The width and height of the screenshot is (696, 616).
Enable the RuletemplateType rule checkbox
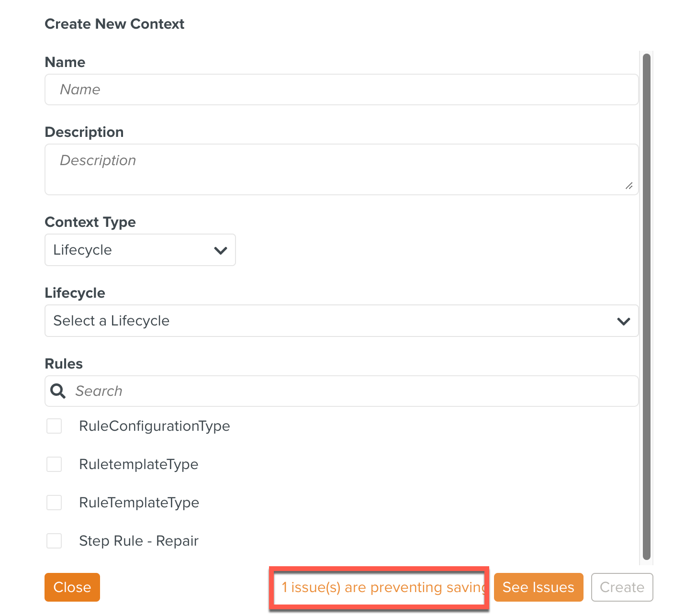pos(54,464)
